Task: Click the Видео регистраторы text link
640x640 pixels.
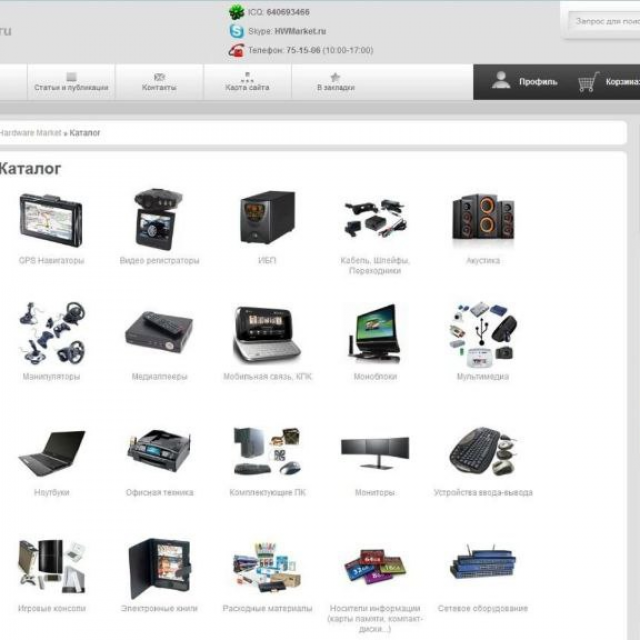Action: [159, 260]
